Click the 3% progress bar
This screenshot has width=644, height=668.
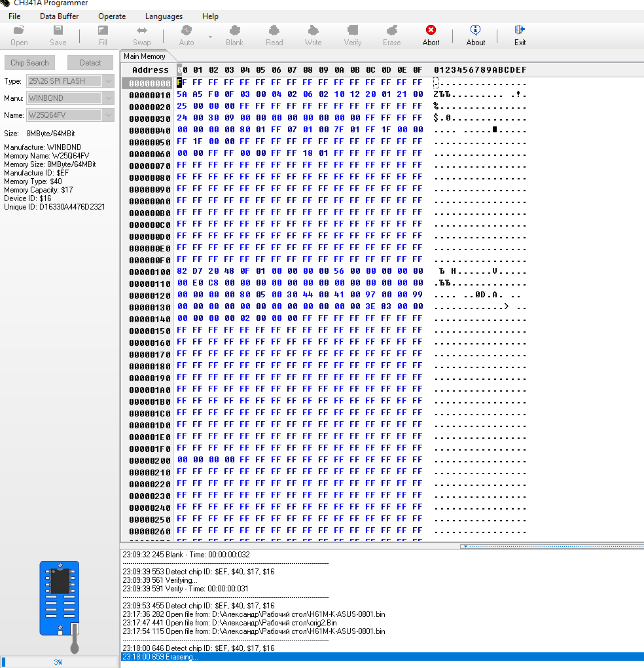pyautogui.click(x=58, y=662)
